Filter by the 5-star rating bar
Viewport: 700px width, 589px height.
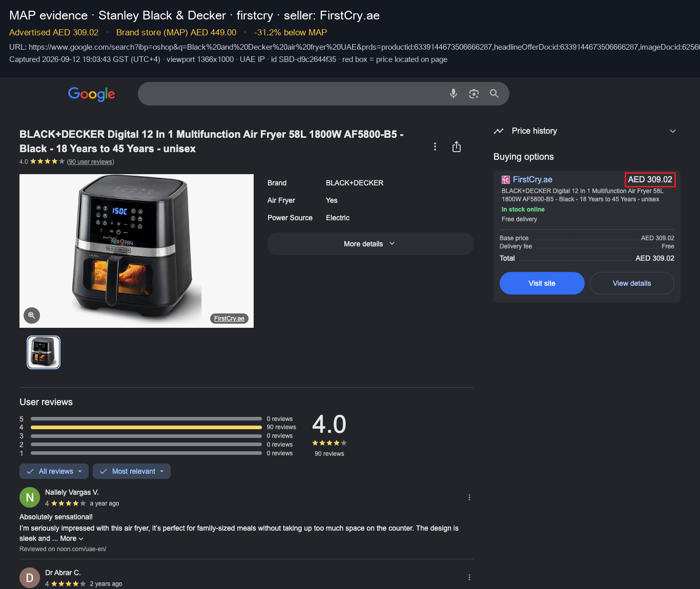coord(146,419)
